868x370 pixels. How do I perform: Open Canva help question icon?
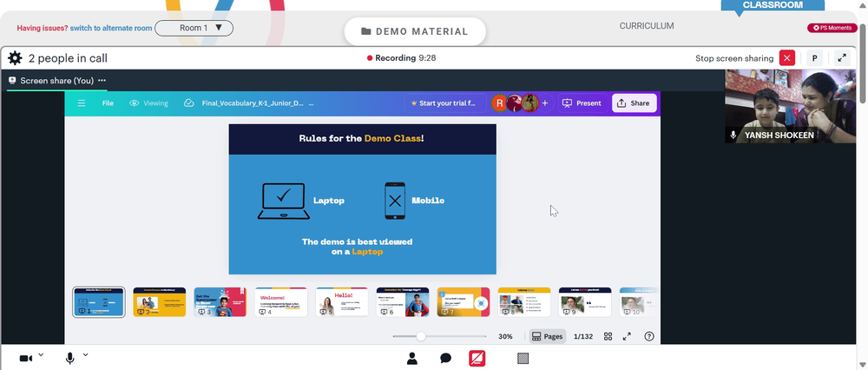click(x=649, y=336)
